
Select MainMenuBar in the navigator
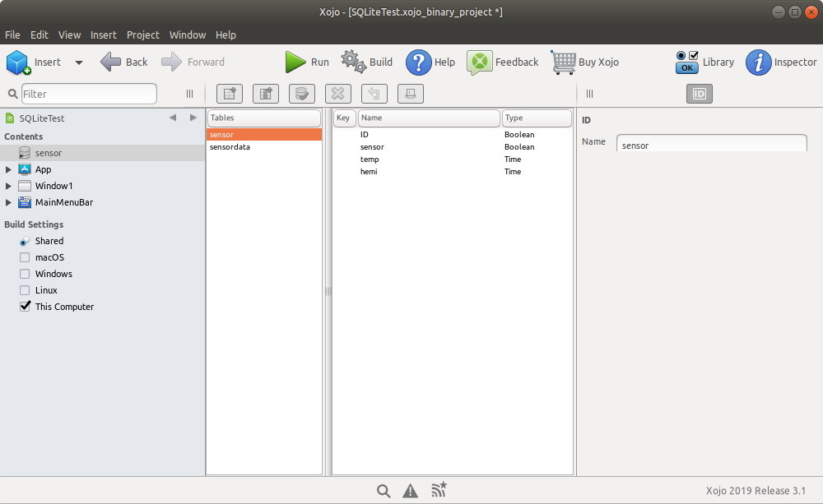pos(64,202)
